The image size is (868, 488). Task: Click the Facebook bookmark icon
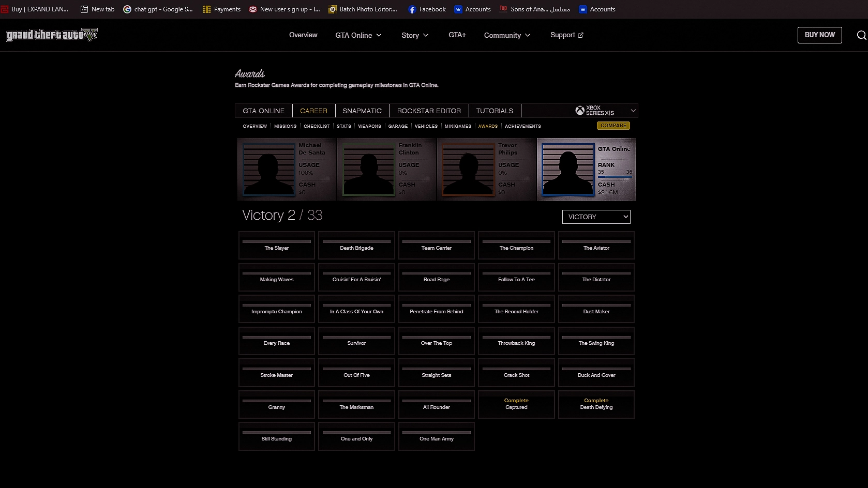[x=412, y=9]
